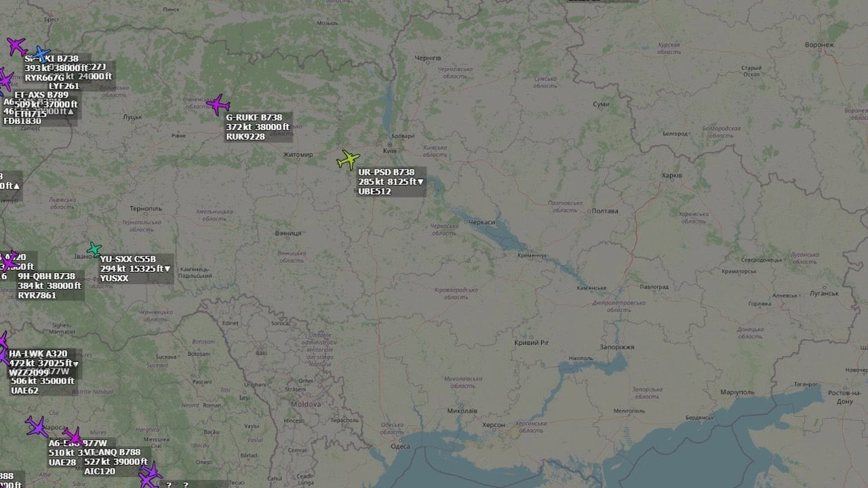The image size is (868, 488).
Task: Select the magenta aircraft directly above the UAE28 label
Action: [72, 436]
